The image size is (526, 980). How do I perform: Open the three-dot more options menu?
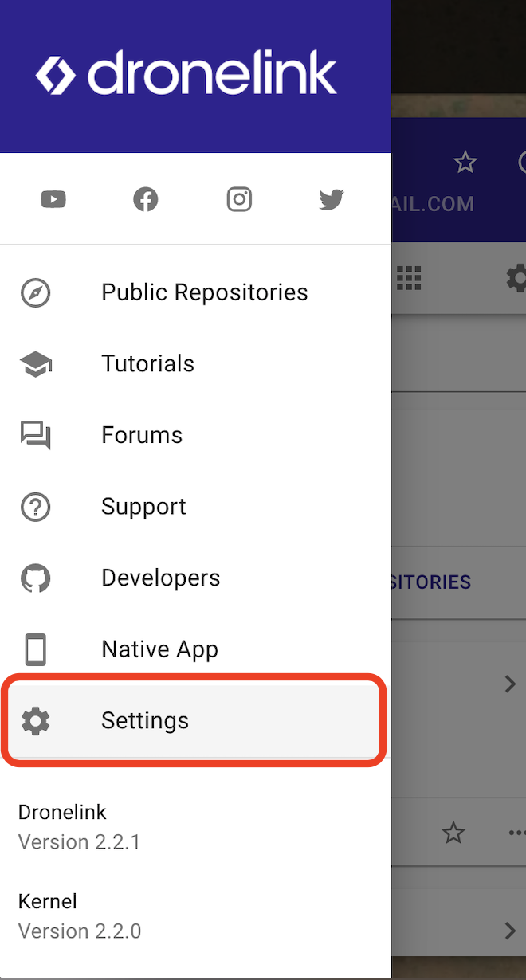[x=517, y=833]
